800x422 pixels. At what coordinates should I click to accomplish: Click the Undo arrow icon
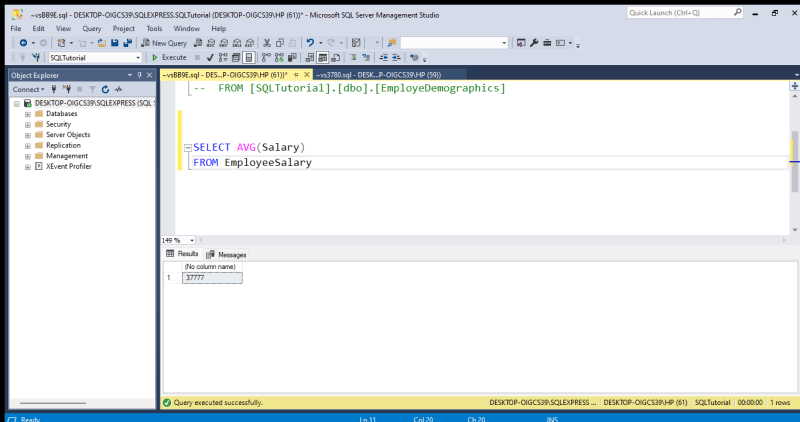(x=310, y=43)
